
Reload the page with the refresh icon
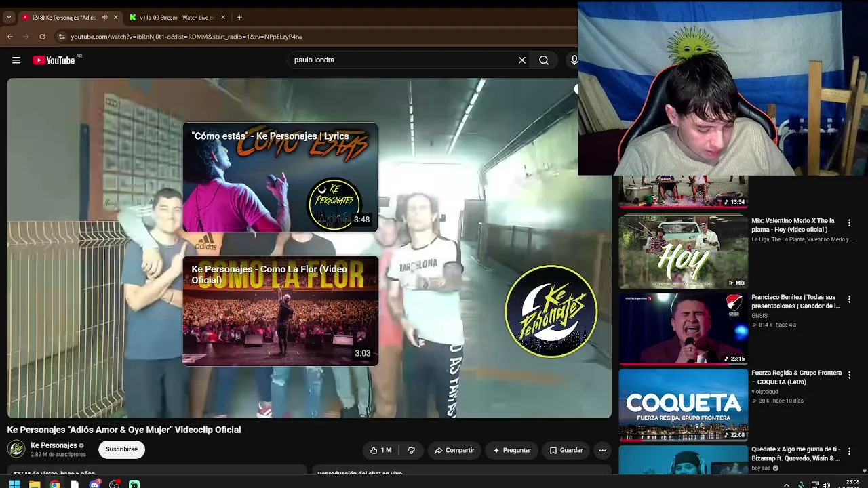click(x=43, y=37)
